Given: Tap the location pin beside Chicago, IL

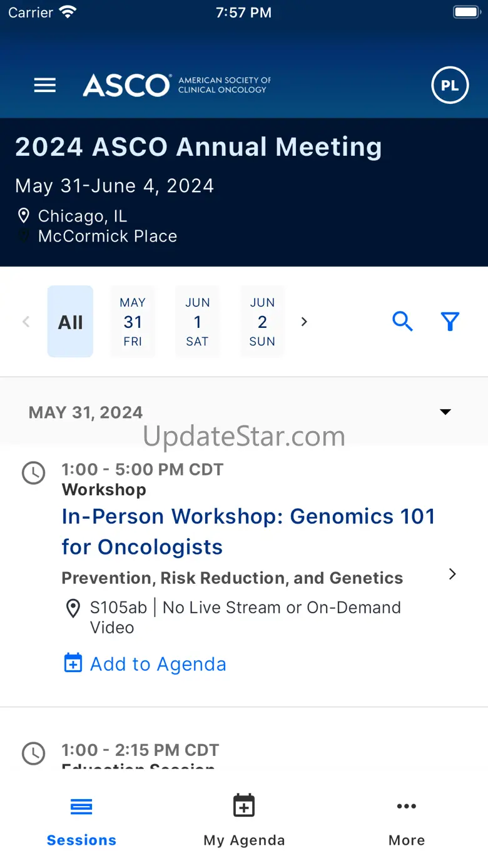Looking at the screenshot, I should click(24, 216).
